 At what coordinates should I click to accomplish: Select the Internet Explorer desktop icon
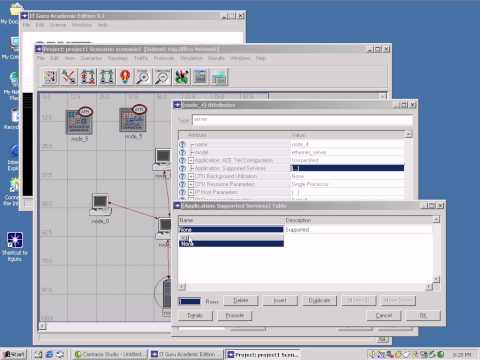pos(13,157)
